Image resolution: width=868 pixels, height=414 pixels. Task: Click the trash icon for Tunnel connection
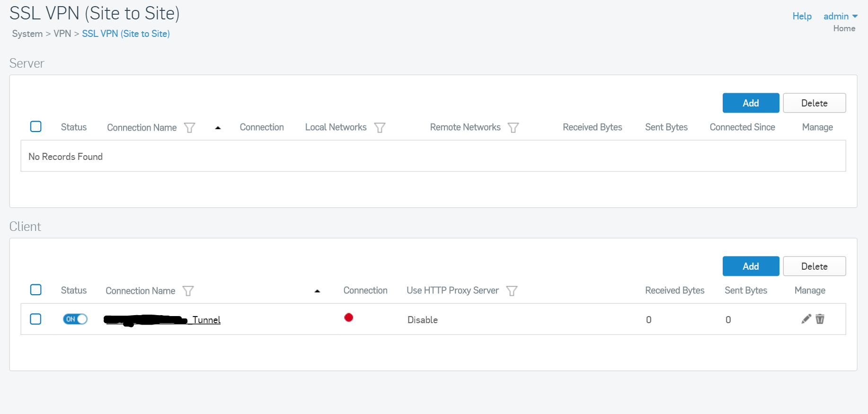[820, 319]
